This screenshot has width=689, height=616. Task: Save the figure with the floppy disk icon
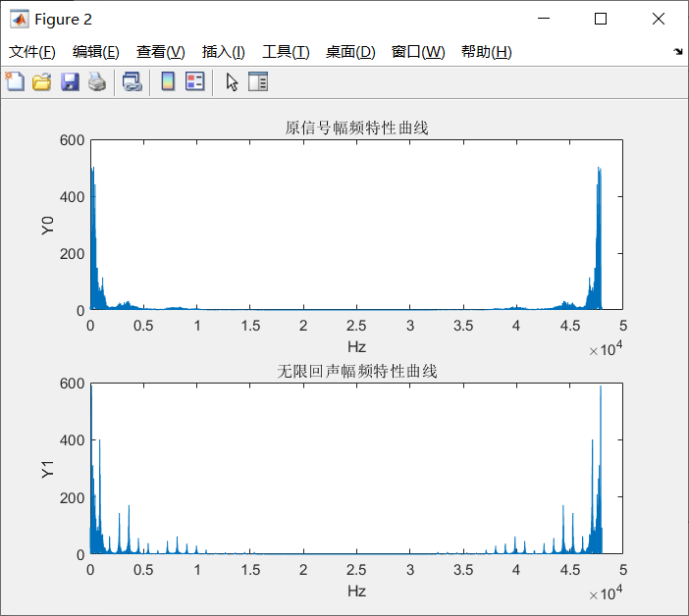click(x=70, y=82)
